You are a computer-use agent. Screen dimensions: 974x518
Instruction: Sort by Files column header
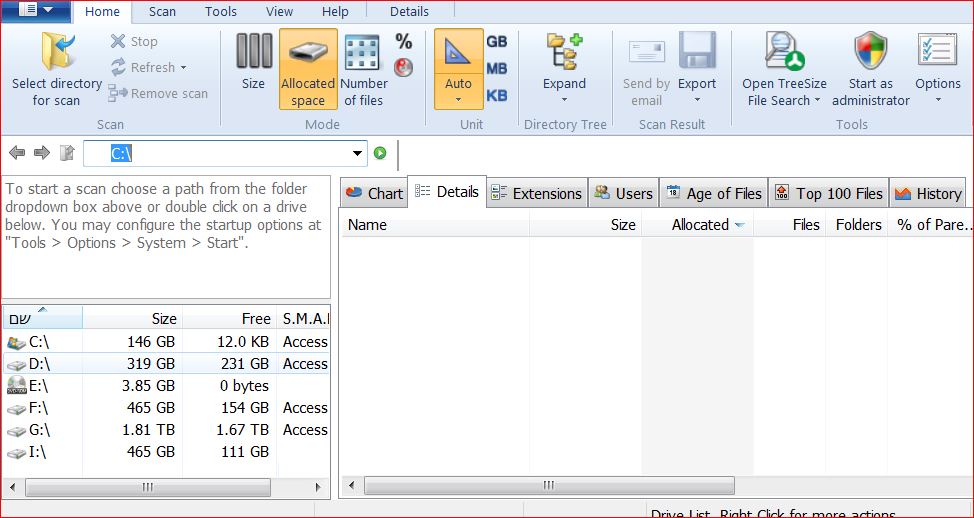(790, 225)
